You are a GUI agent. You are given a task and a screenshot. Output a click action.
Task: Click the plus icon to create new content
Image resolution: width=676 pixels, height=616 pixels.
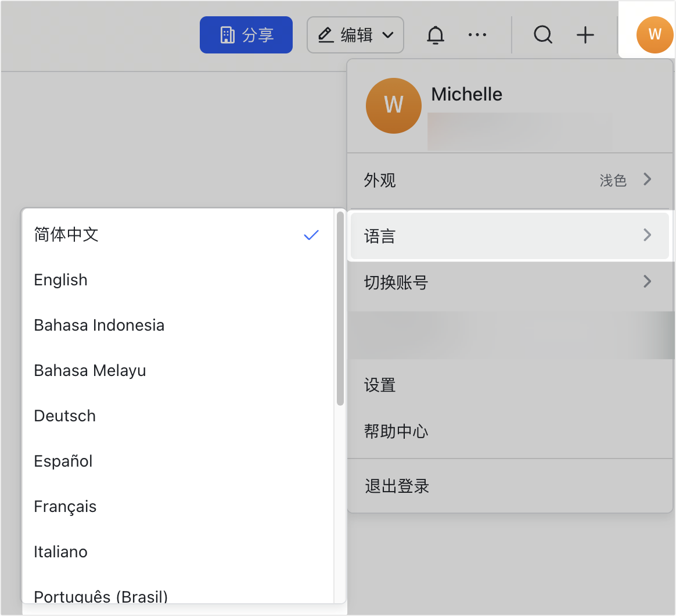pyautogui.click(x=585, y=35)
